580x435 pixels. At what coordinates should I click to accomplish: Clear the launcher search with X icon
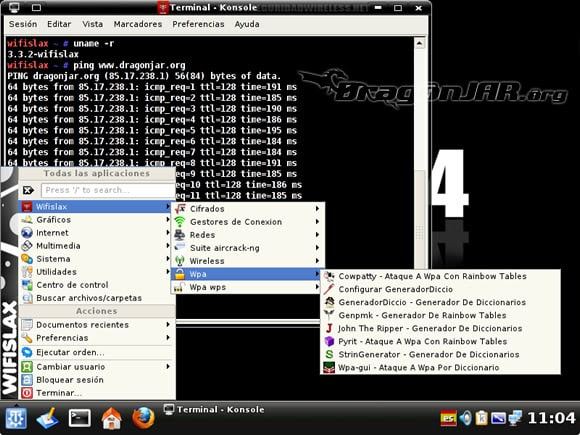tap(28, 190)
